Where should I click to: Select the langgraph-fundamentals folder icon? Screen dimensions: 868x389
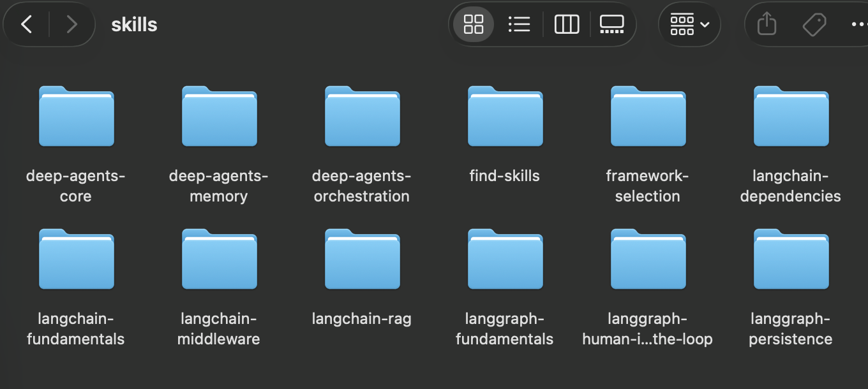click(505, 260)
